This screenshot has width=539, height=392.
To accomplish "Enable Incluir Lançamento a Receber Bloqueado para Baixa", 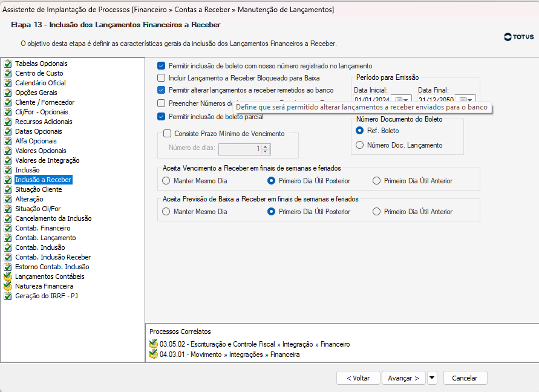I will point(162,78).
